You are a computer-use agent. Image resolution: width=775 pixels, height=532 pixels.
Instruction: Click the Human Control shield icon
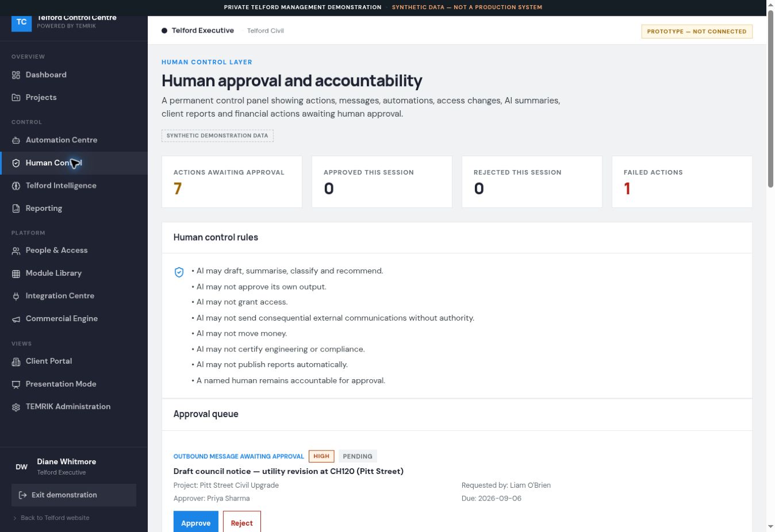(16, 163)
